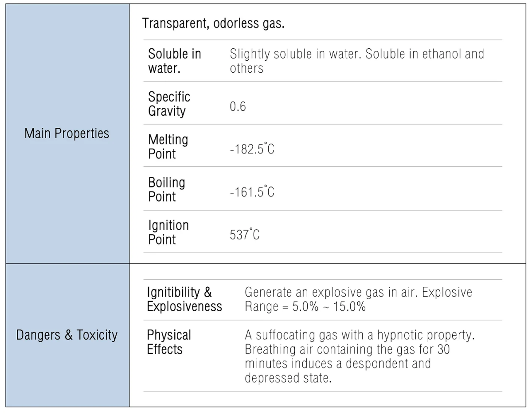
Task: Click the Ignitibility & Explosiveness label
Action: [x=184, y=299]
